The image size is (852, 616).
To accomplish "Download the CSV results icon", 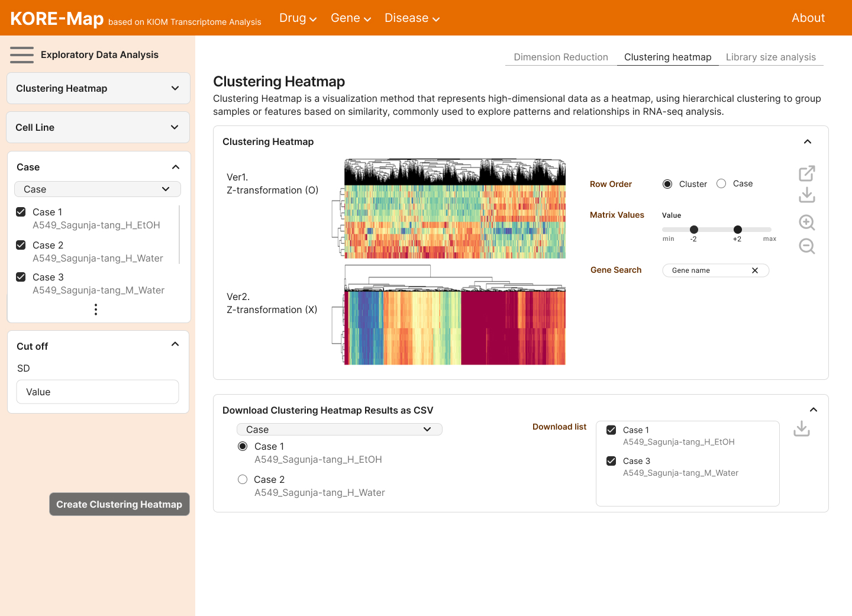I will coord(802,428).
